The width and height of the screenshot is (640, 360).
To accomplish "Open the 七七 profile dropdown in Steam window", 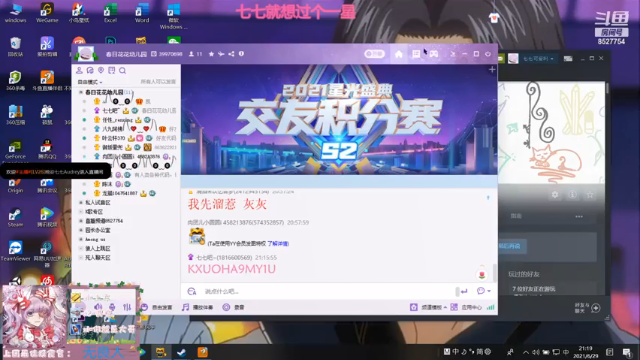I will tap(538, 59).
